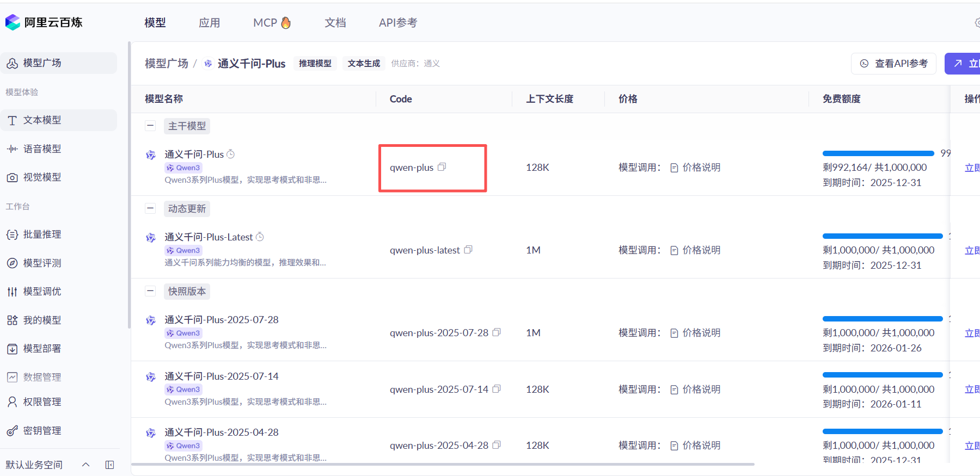
Task: Click the 推理模型 tag in the header
Action: (x=315, y=64)
